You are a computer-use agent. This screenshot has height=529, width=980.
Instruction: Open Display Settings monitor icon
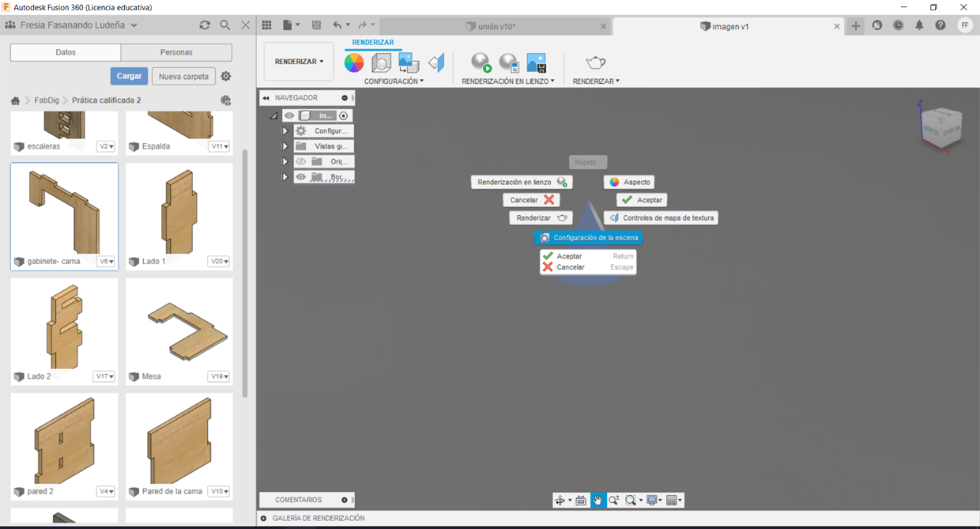click(x=652, y=500)
